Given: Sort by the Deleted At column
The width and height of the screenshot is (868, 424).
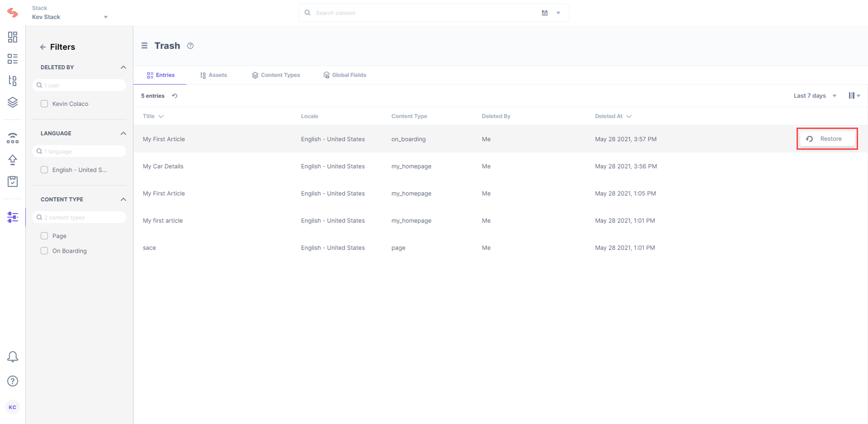Looking at the screenshot, I should point(613,116).
